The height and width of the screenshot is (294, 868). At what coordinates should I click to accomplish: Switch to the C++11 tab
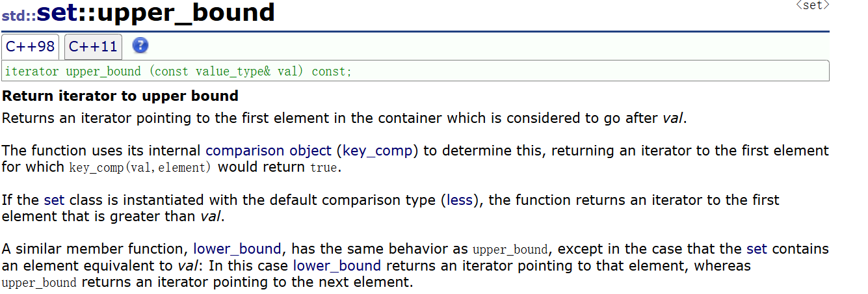click(93, 47)
